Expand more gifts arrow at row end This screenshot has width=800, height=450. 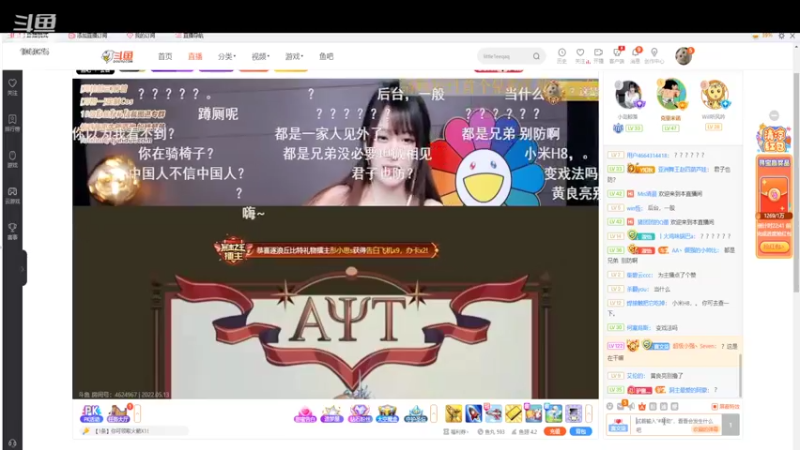point(589,414)
